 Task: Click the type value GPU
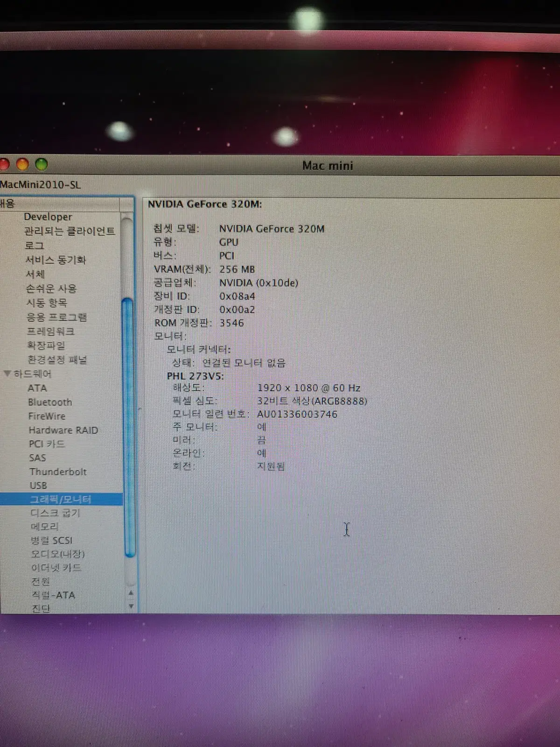[229, 242]
